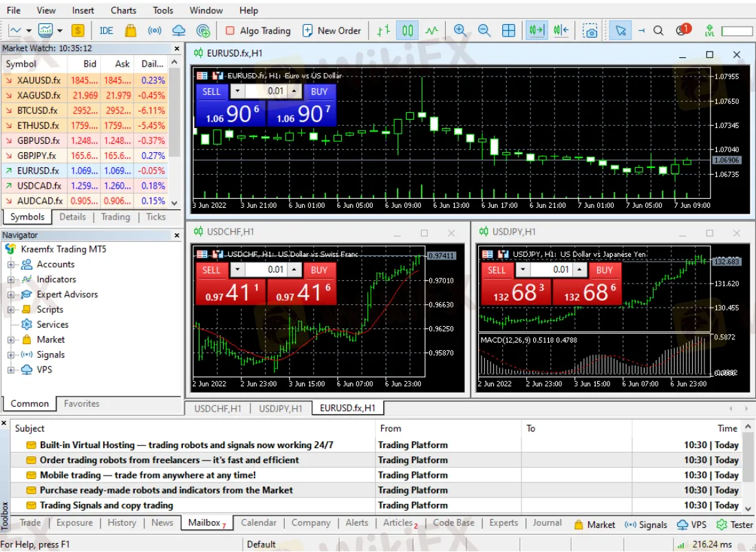Switch chart to line chart mode

[431, 30]
